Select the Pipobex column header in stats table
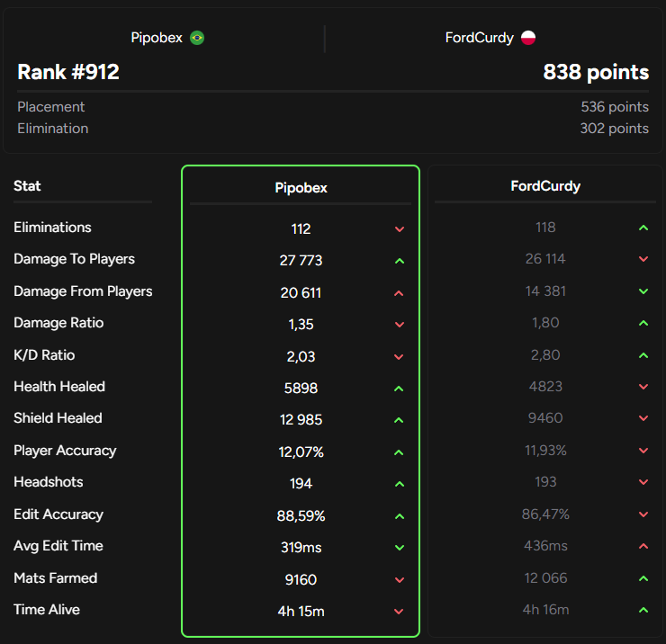This screenshot has width=666, height=644. pos(301,188)
